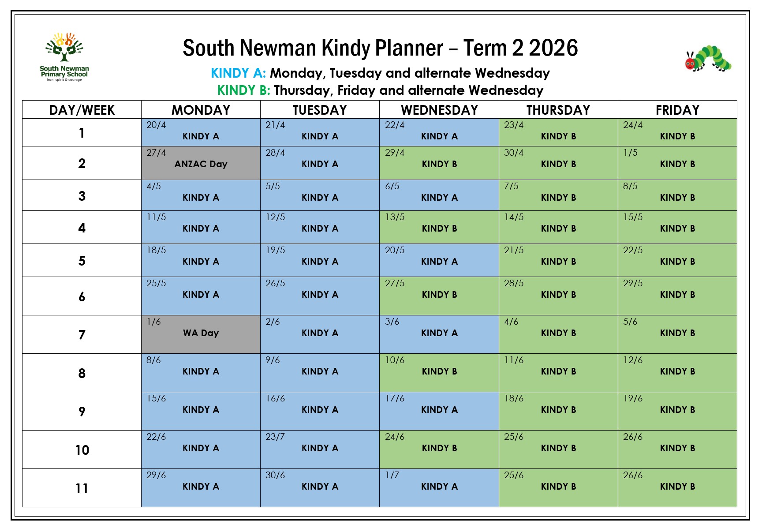Click the caterpillar image in the corner
This screenshot has height=532, width=762.
(x=708, y=59)
